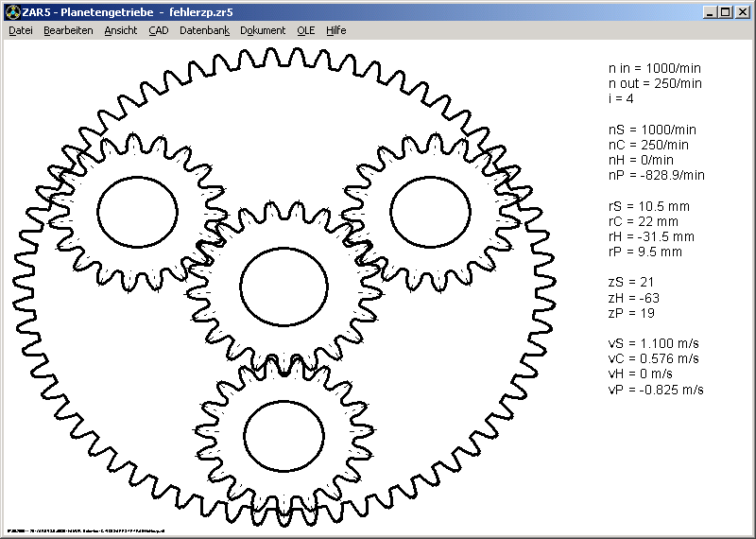
Task: Close the ZAR5 Planetengetriebe window
Action: coord(742,12)
